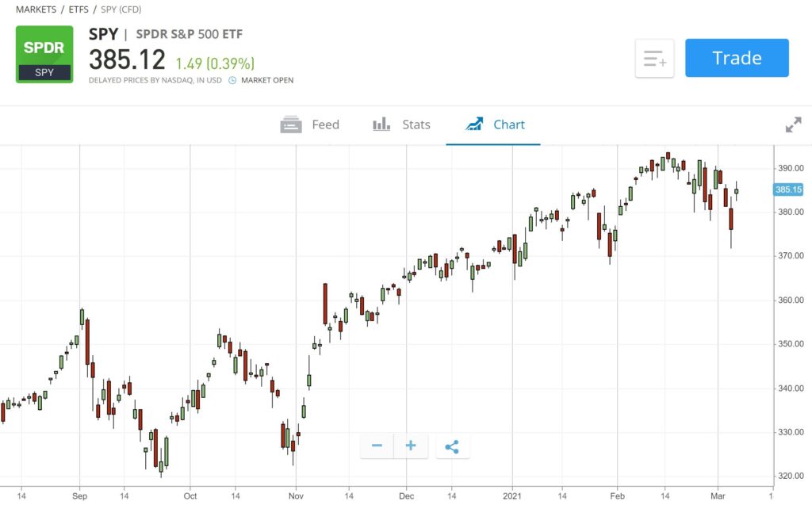Click the Feb axis label on timeline

(618, 496)
